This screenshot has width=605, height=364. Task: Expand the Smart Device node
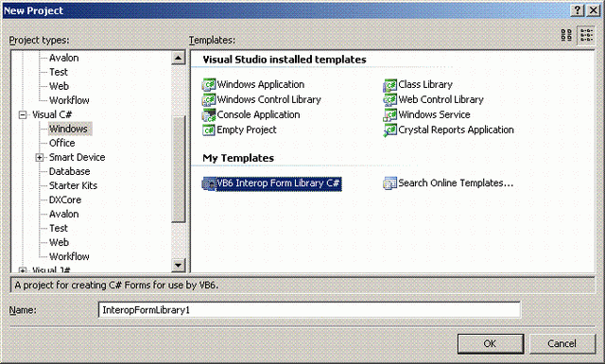(x=39, y=157)
